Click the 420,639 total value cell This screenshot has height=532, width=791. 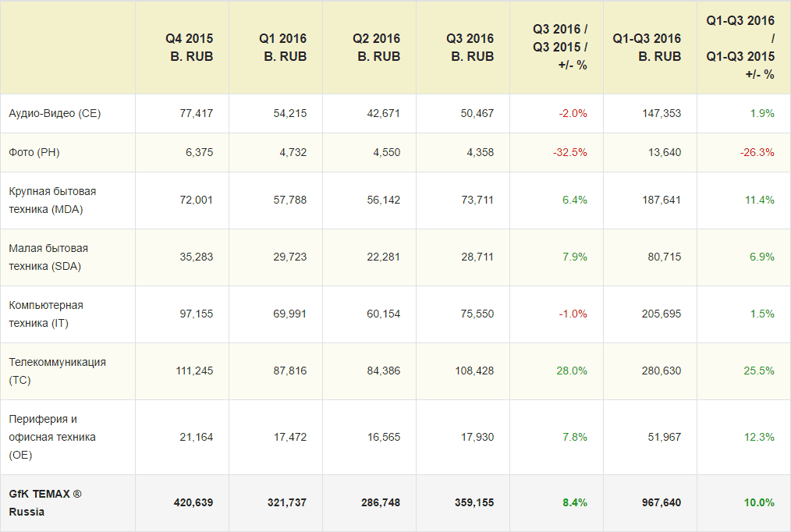(x=193, y=502)
